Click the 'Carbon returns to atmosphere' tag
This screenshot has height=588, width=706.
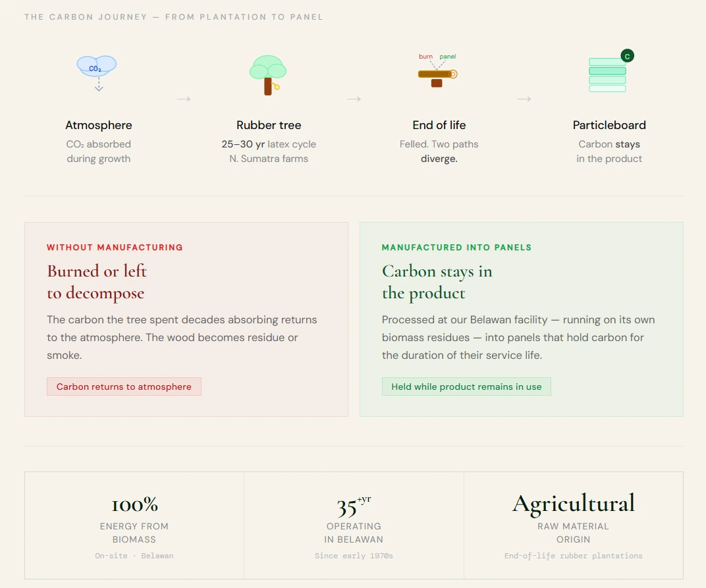pyautogui.click(x=124, y=387)
